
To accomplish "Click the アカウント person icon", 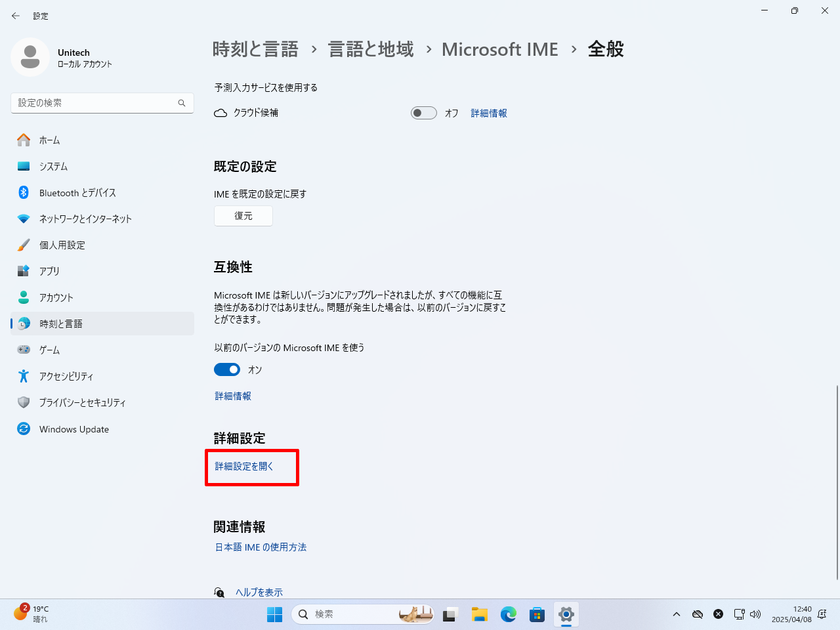I will [x=24, y=297].
